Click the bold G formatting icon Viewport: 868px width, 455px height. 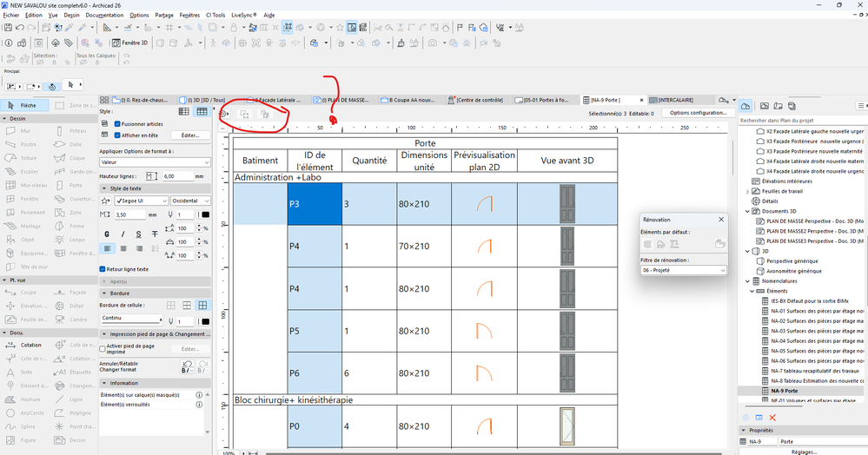[x=107, y=234]
